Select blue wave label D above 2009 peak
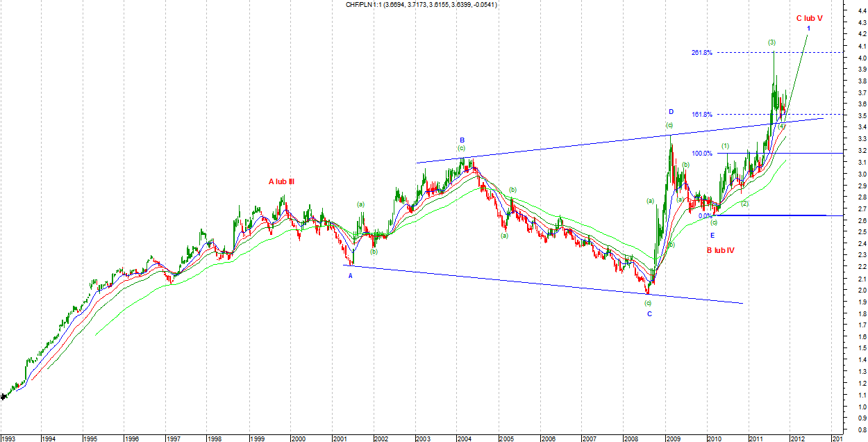 pyautogui.click(x=671, y=111)
